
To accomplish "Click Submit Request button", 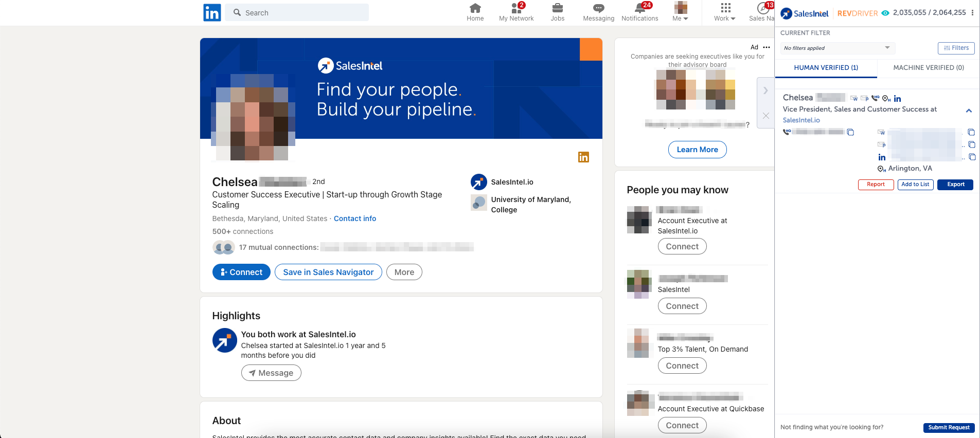I will [x=949, y=428].
